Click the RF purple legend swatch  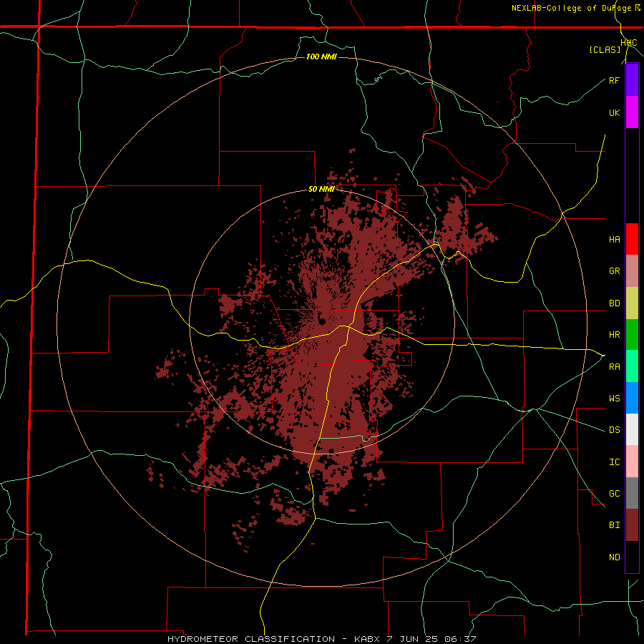[x=632, y=80]
